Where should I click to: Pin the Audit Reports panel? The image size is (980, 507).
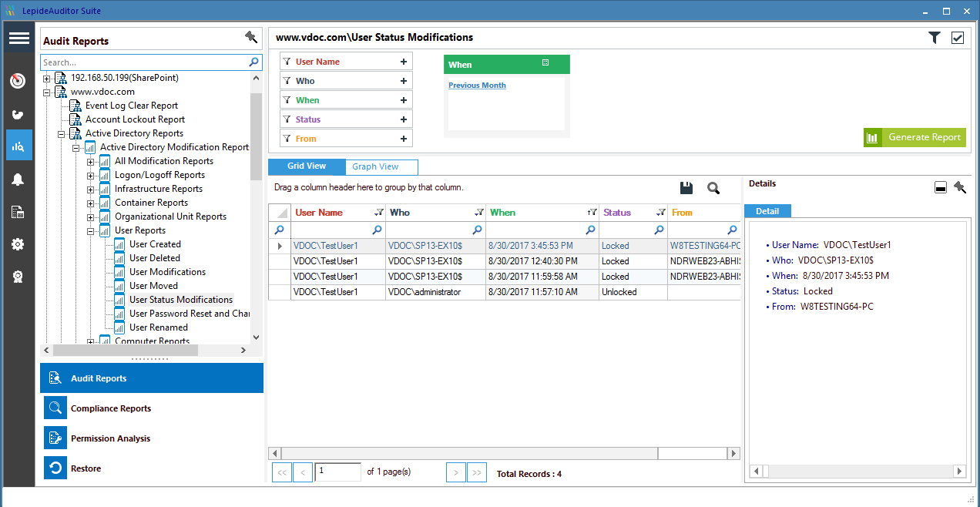[250, 37]
